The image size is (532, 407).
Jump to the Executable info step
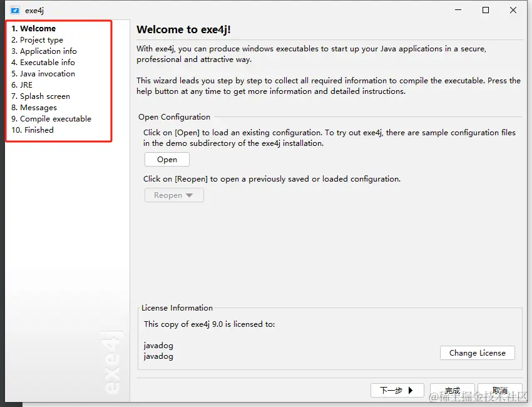click(43, 63)
